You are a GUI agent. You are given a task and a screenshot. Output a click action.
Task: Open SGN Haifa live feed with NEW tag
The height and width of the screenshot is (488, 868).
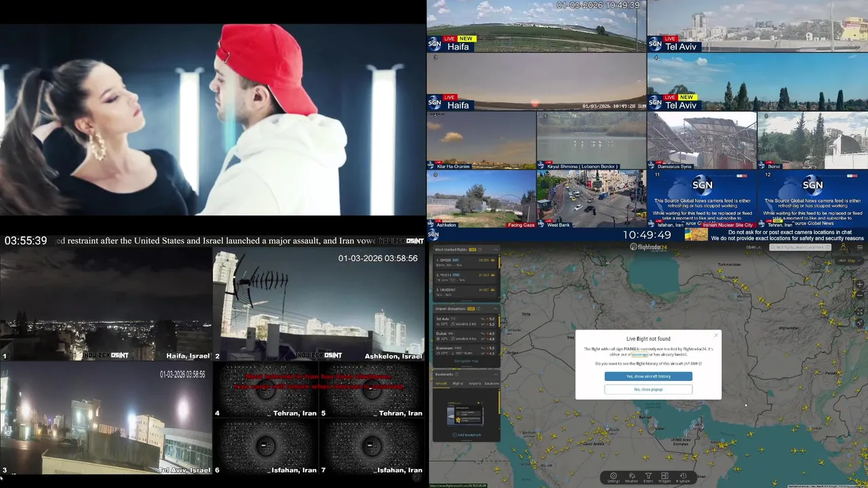(536, 26)
